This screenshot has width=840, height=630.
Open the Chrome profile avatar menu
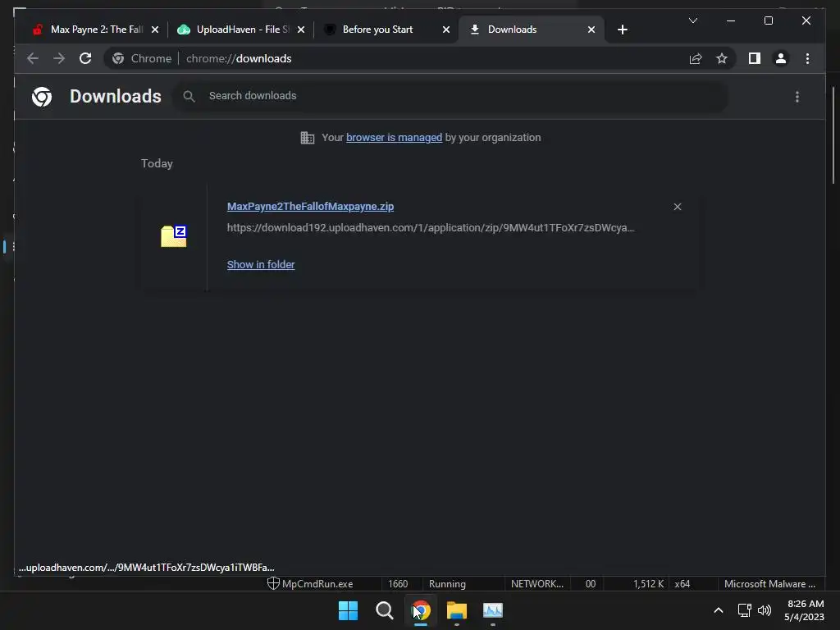coord(781,58)
